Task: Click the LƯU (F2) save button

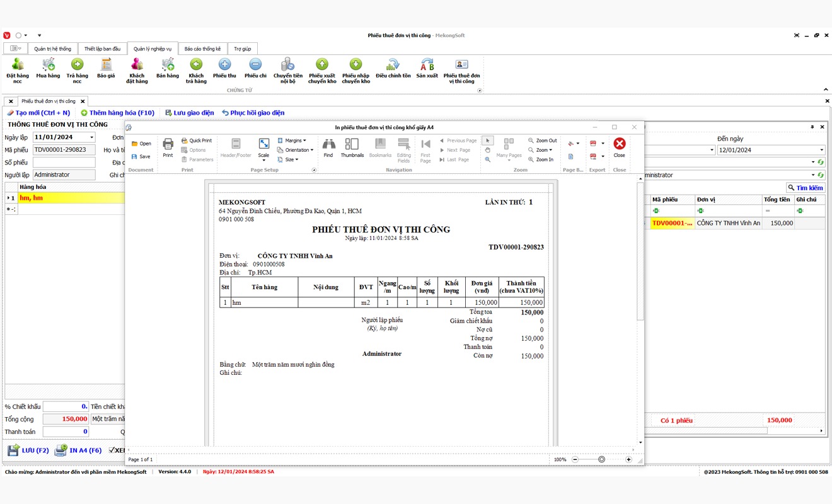Action: click(28, 450)
